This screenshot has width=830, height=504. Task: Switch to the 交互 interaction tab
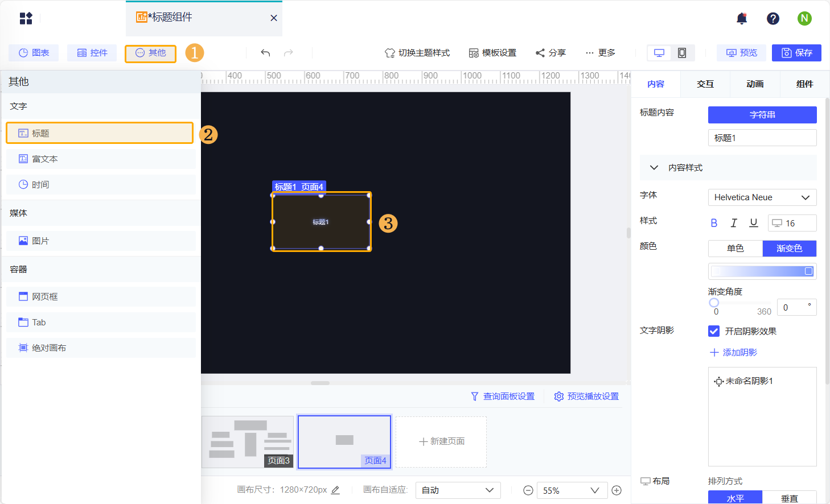coord(705,84)
